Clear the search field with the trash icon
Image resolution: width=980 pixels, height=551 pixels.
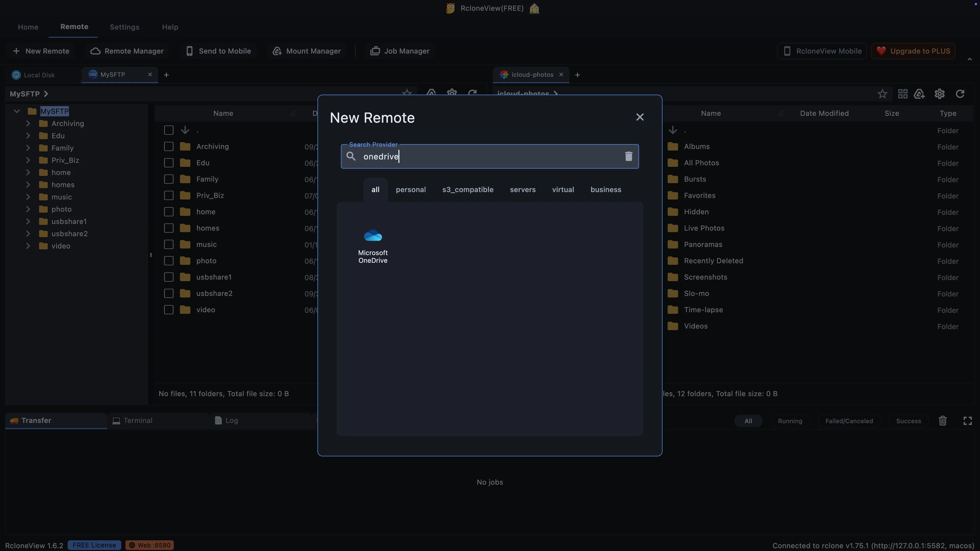point(629,156)
